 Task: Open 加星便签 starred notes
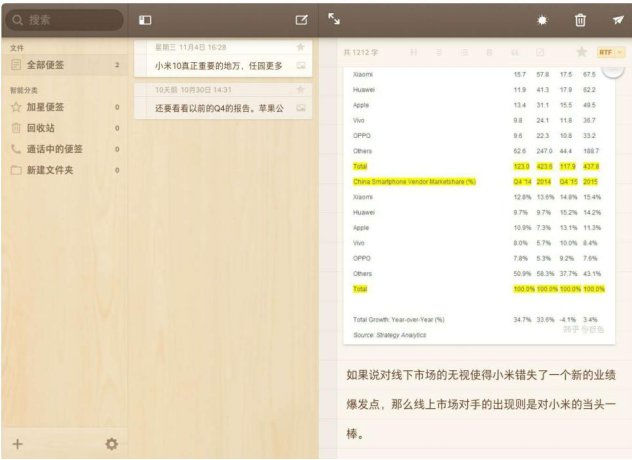click(x=64, y=107)
